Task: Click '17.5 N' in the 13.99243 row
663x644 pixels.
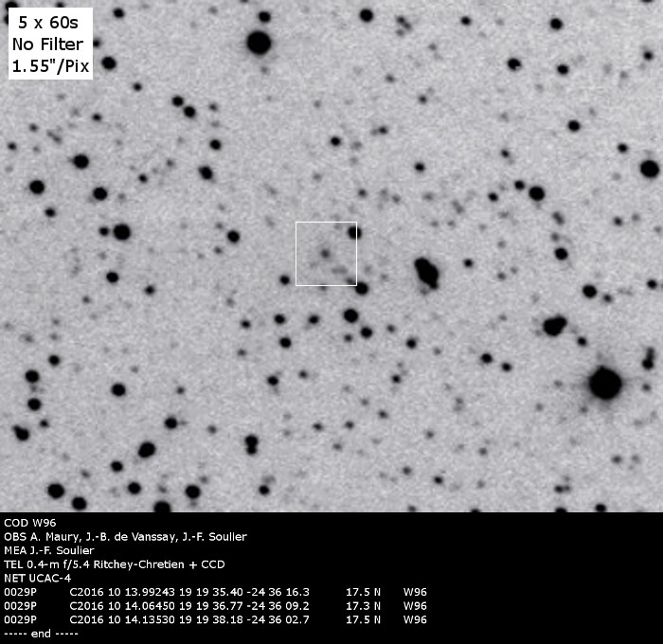Action: coord(363,592)
